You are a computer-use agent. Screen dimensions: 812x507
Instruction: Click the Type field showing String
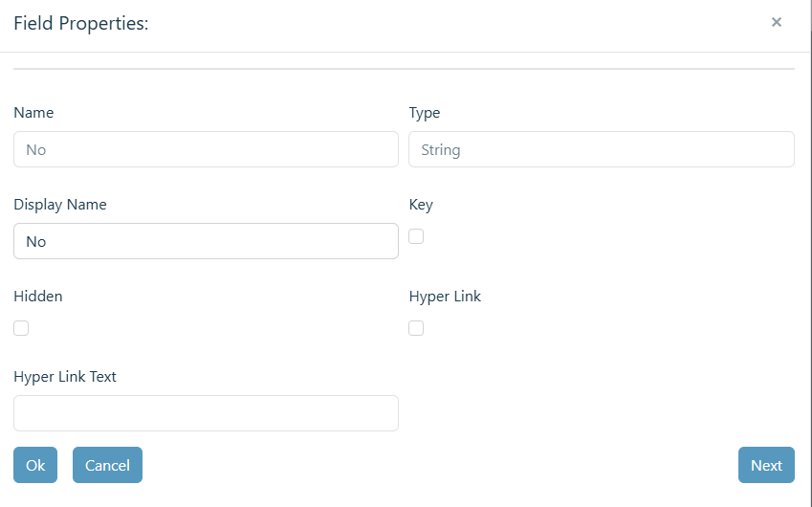coord(602,149)
